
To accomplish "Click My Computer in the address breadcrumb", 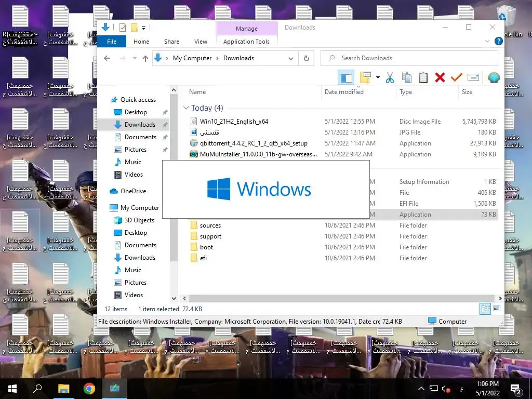I will pyautogui.click(x=192, y=58).
